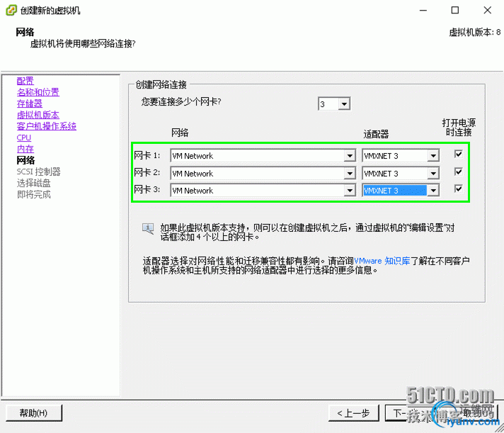The image size is (504, 433).
Task: Open adapter type dropdown for 网卡 1
Action: point(433,156)
